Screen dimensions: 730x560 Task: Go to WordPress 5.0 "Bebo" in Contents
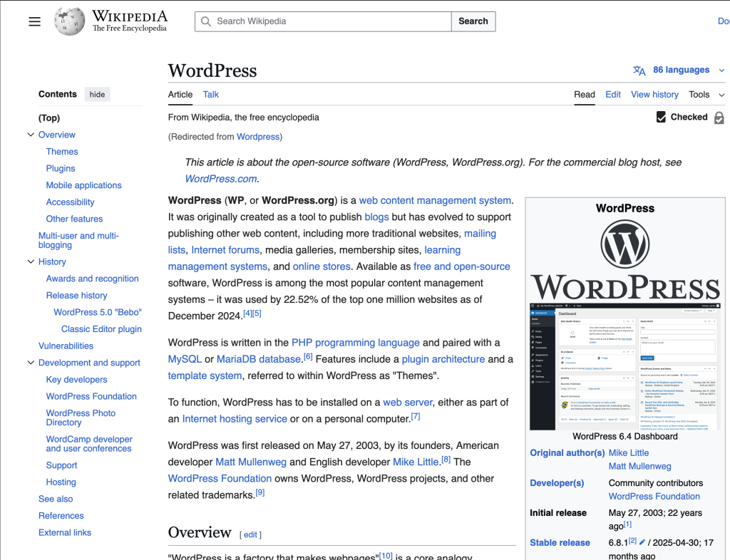click(98, 312)
